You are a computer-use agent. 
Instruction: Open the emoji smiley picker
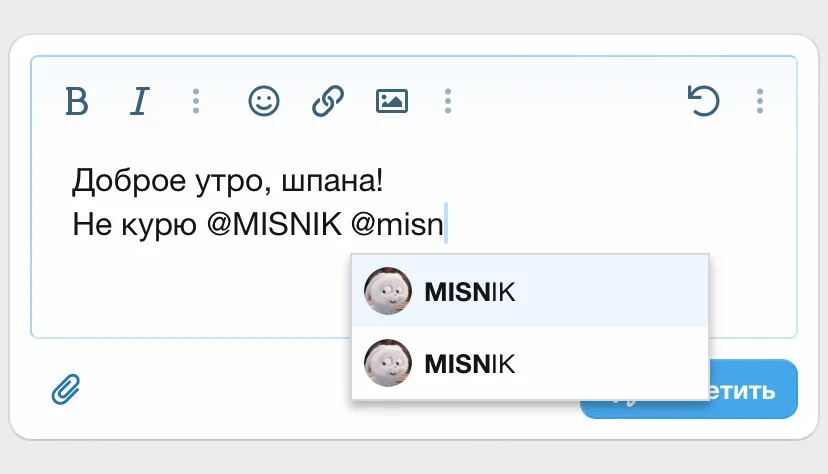264,101
